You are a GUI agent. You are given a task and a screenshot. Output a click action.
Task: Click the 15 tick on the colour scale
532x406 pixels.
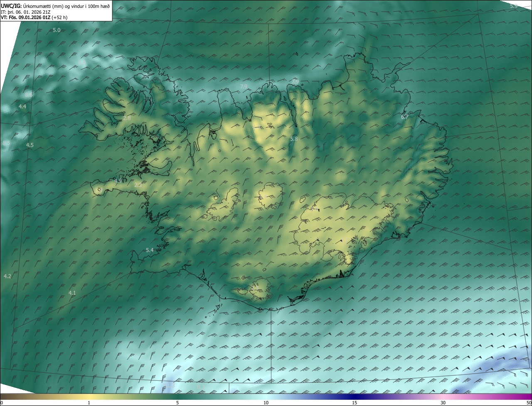355,403
